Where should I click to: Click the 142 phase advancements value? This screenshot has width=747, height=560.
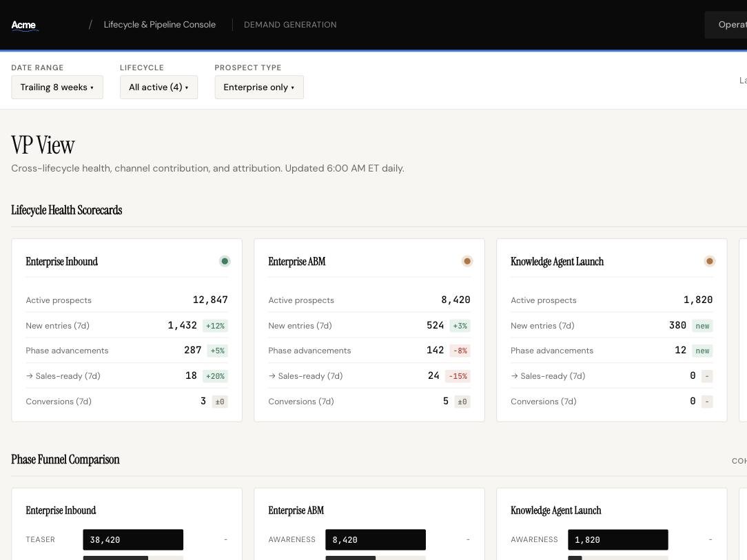[x=435, y=350]
